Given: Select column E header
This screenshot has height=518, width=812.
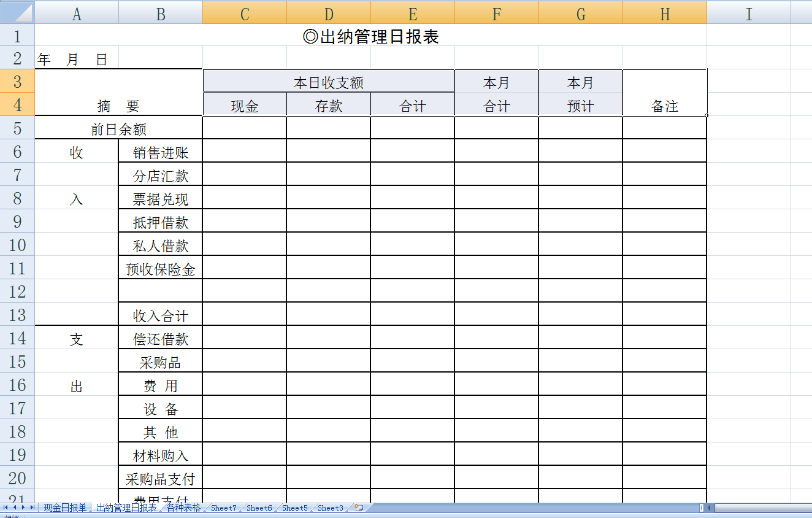Looking at the screenshot, I should point(413,12).
